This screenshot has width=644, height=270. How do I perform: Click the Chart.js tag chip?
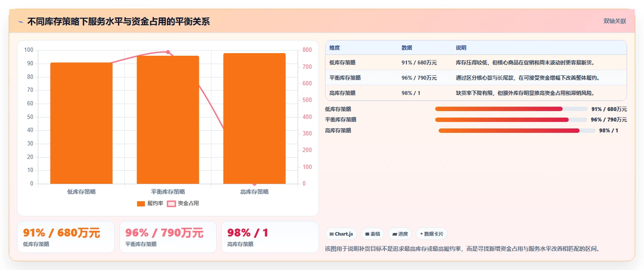(x=341, y=234)
